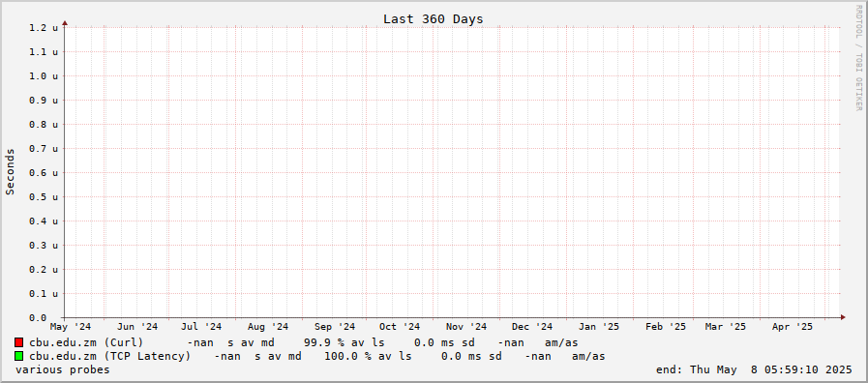The height and width of the screenshot is (383, 868).
Task: Select the 'cbu.edu.zm (TCP Latency)' legend label
Action: 109,357
